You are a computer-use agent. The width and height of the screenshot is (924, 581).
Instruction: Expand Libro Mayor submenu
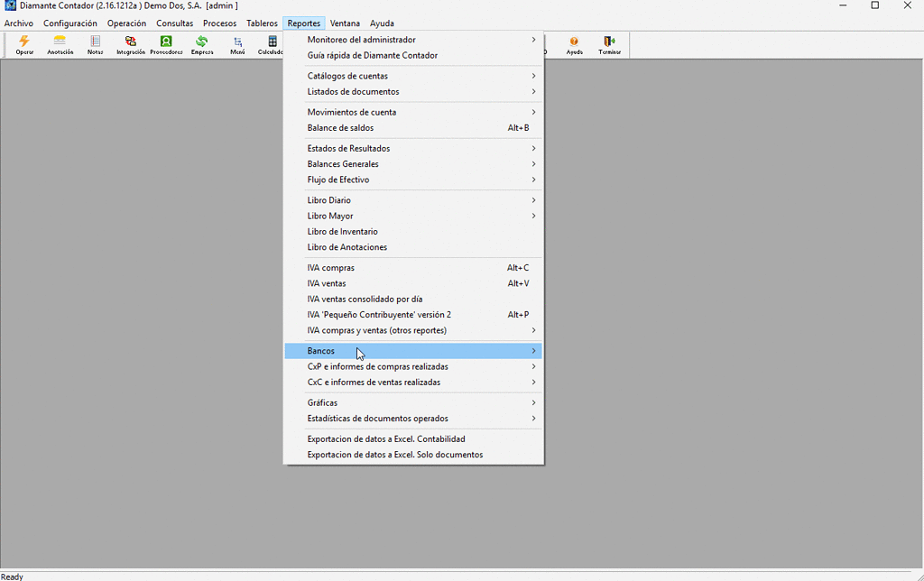click(x=413, y=216)
